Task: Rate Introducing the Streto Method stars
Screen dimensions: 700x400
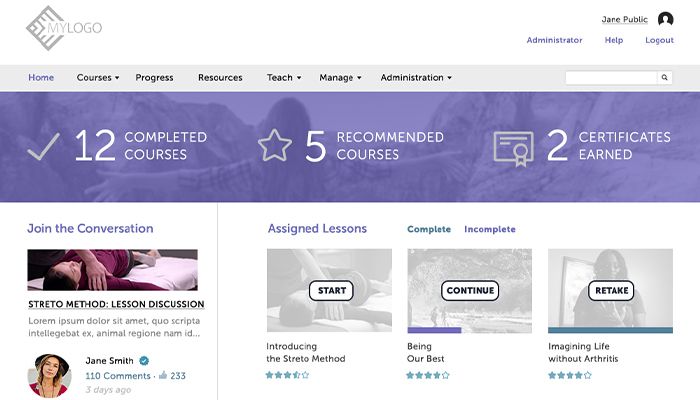Action: coord(287,375)
